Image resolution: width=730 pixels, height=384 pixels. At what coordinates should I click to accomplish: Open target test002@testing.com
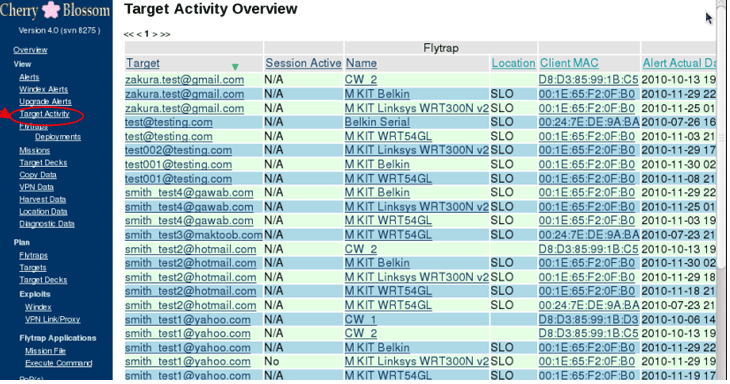(178, 150)
